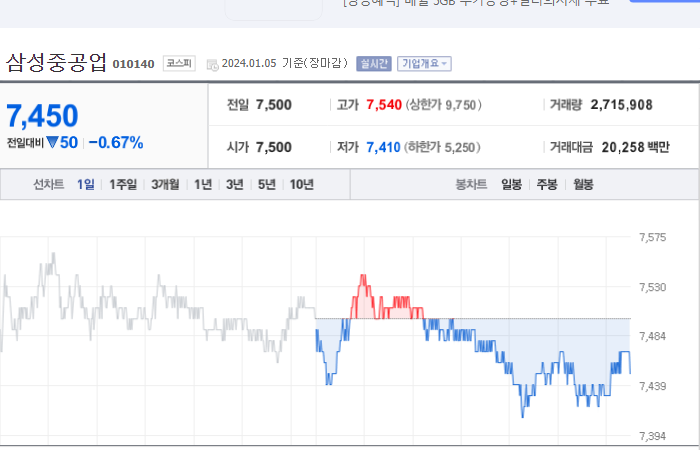Switch to the 월봉 candle chart
The image size is (700, 450).
(x=583, y=184)
